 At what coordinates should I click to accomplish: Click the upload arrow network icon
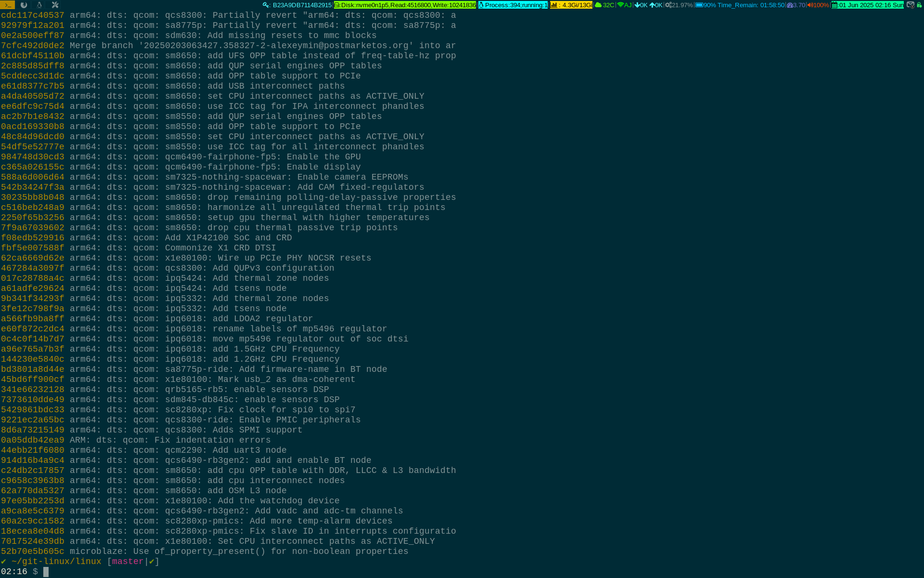coord(652,5)
